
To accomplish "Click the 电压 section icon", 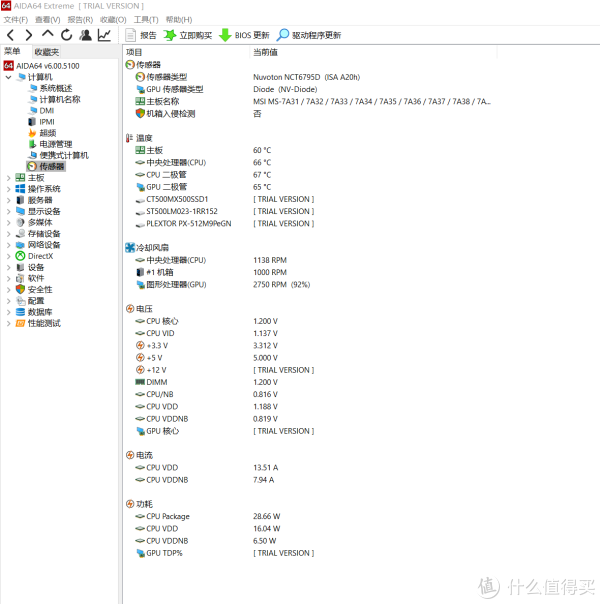I will point(130,309).
